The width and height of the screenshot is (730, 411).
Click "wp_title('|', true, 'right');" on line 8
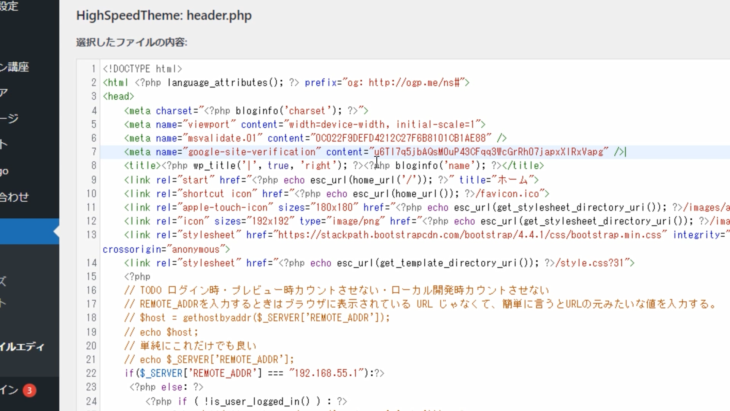click(x=270, y=166)
